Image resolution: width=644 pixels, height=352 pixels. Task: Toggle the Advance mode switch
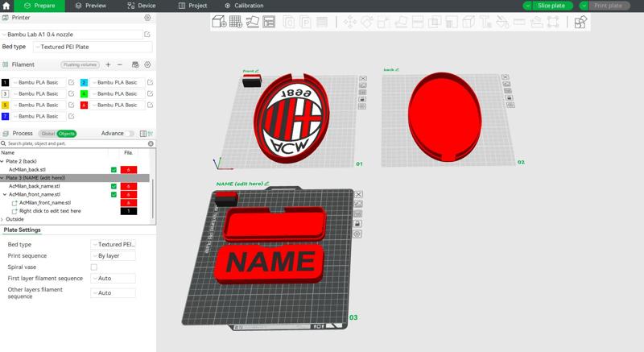pyautogui.click(x=130, y=134)
